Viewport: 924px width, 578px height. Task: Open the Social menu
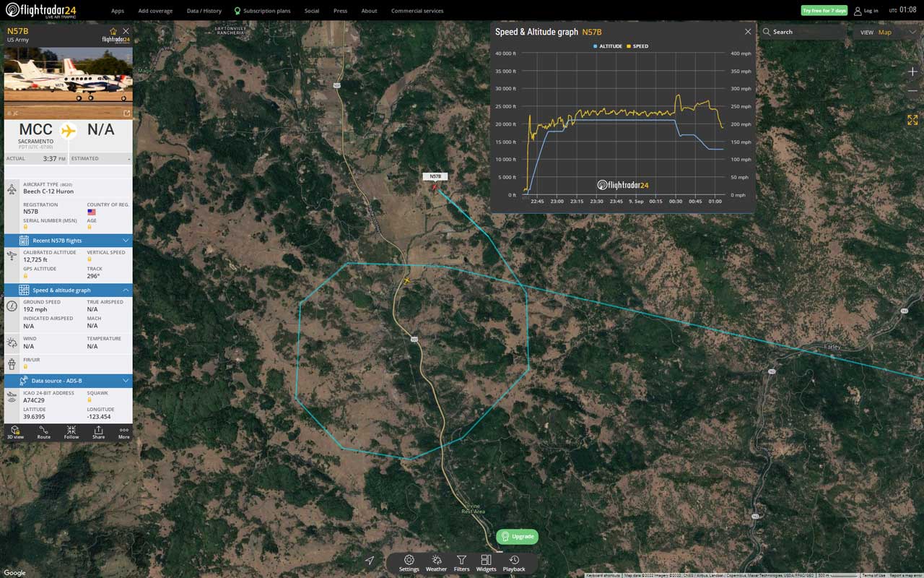pos(312,11)
